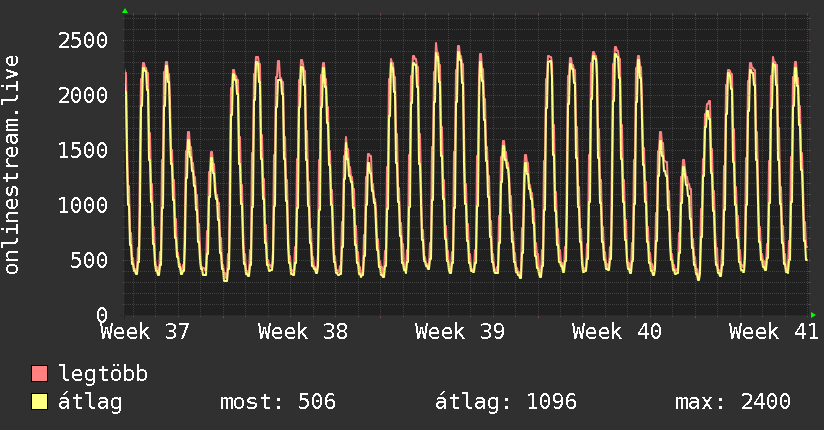
Task: Click the 'most: 506' current value
Action: click(277, 402)
